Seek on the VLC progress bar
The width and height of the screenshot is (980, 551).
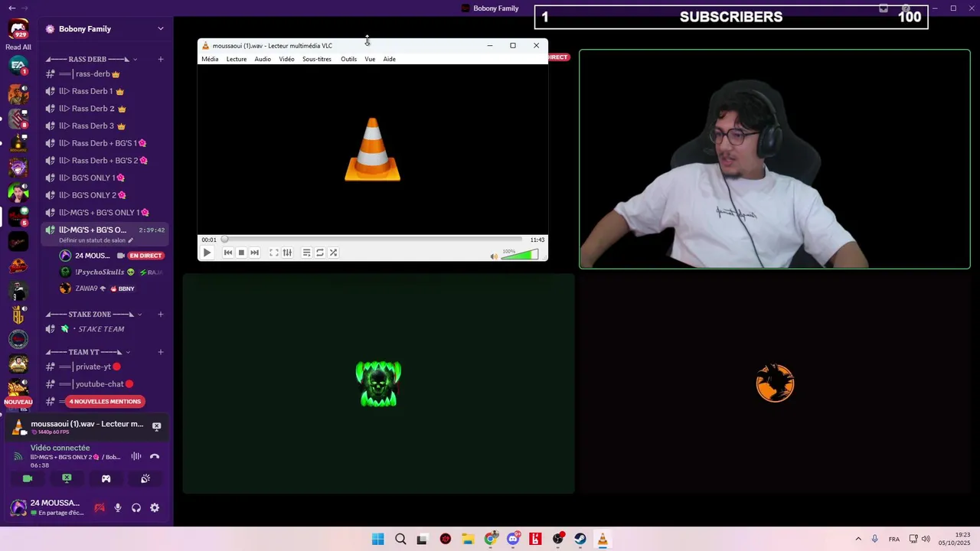pyautogui.click(x=373, y=240)
